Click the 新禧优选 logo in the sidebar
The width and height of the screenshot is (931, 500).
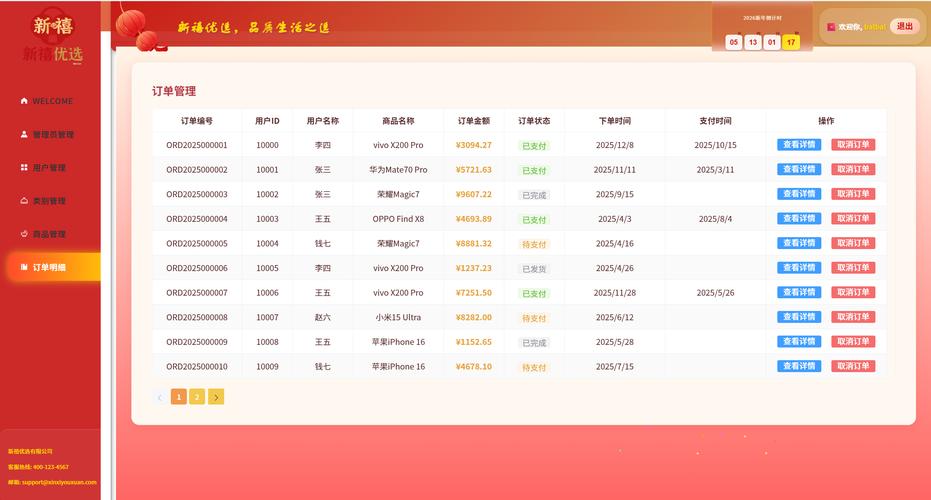coord(52,38)
